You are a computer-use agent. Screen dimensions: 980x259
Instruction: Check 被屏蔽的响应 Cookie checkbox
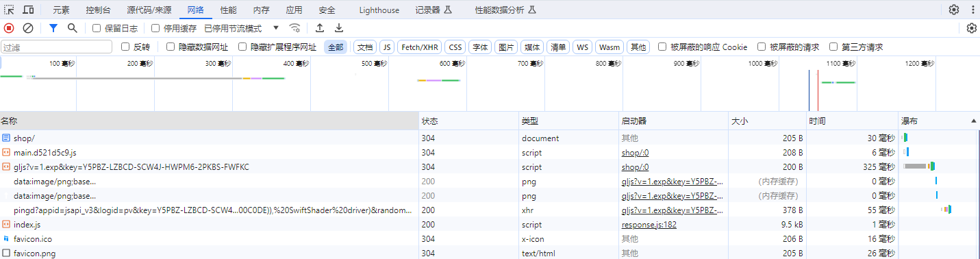point(662,47)
